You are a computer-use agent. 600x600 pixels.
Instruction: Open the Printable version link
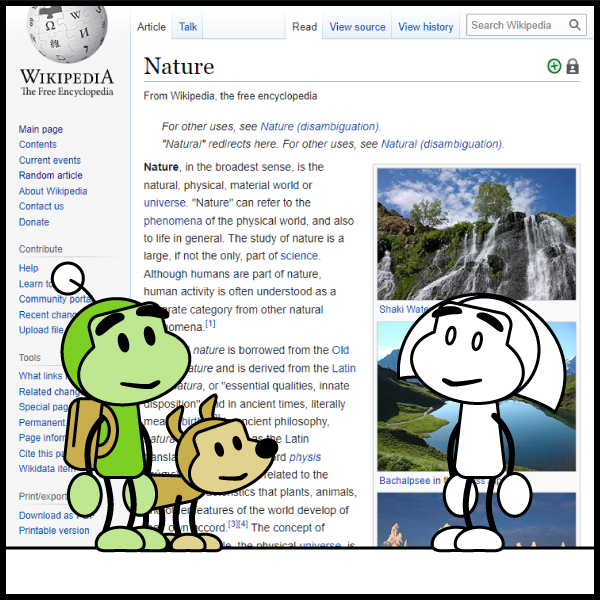click(53, 530)
